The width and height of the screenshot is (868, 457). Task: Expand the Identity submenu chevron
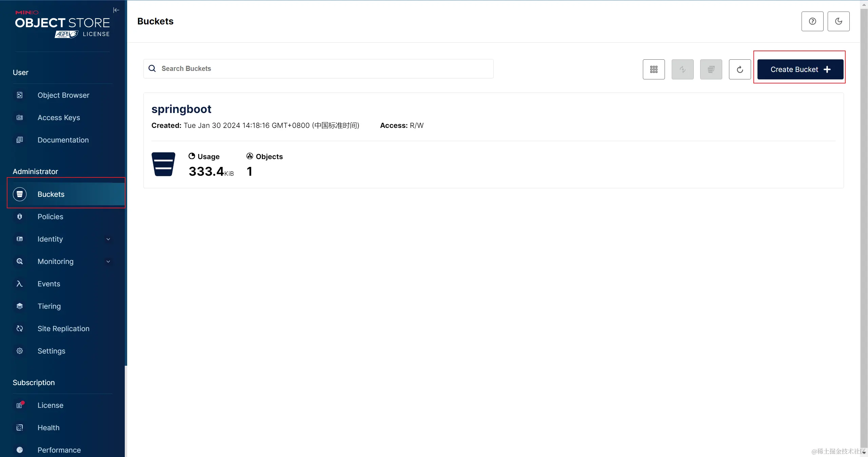pyautogui.click(x=108, y=239)
